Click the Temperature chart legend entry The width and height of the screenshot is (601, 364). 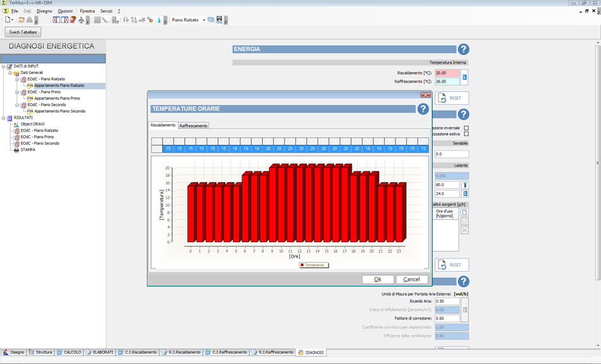(x=314, y=265)
